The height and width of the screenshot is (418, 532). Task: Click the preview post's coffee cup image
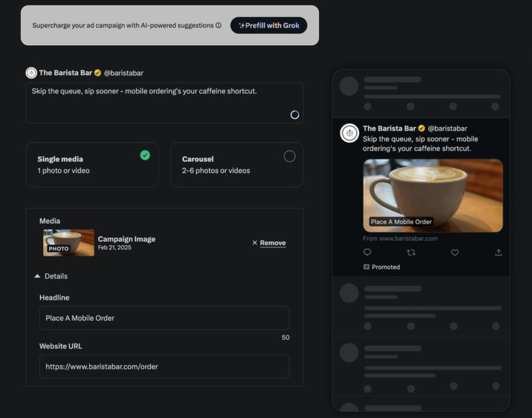(x=433, y=195)
